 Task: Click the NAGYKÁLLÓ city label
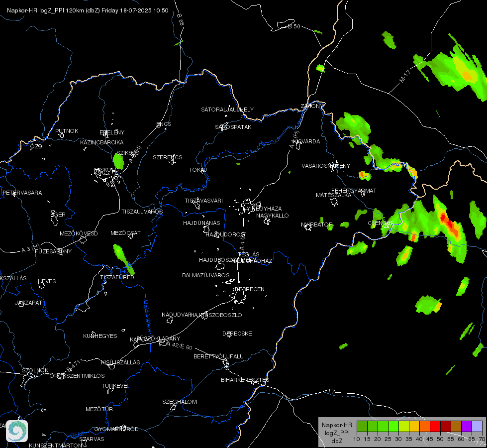[x=273, y=216]
